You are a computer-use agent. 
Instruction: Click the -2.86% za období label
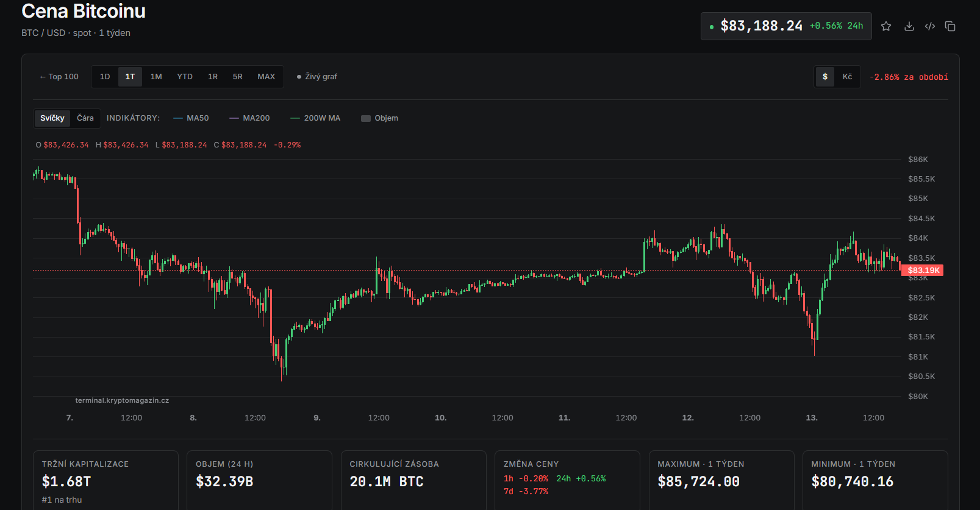(x=909, y=77)
